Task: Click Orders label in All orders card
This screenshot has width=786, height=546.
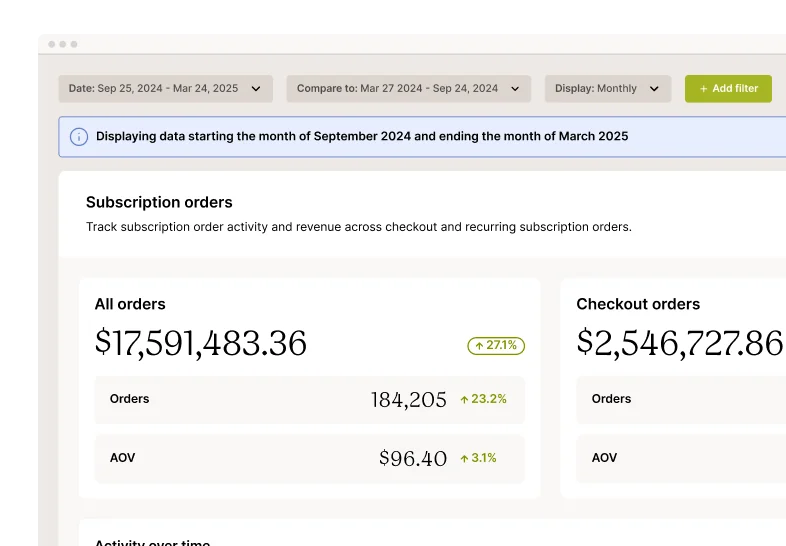Action: (129, 399)
